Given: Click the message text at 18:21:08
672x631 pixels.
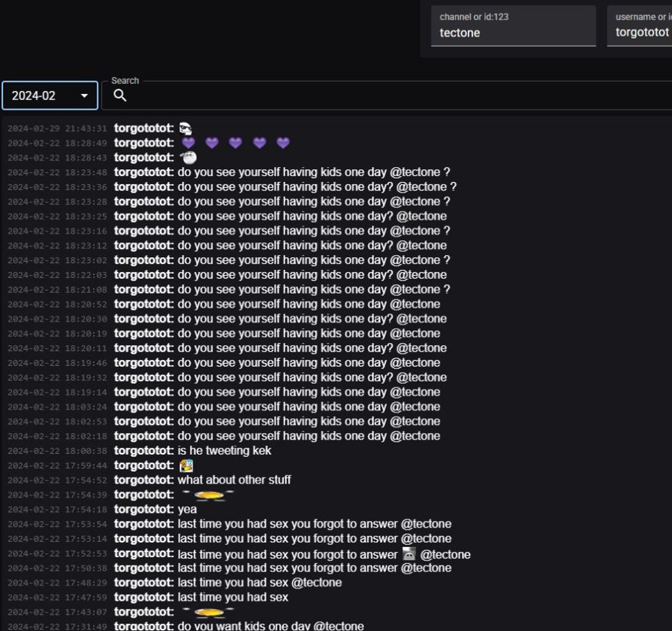Looking at the screenshot, I should tap(314, 289).
